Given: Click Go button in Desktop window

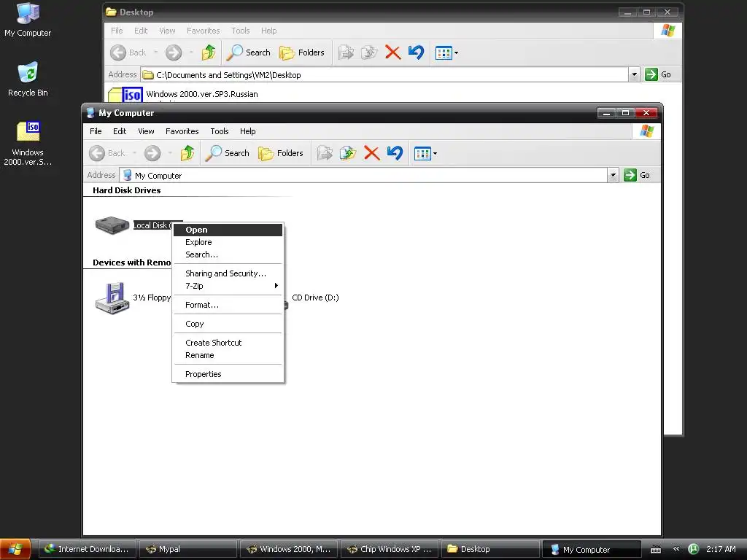Looking at the screenshot, I should [x=658, y=75].
